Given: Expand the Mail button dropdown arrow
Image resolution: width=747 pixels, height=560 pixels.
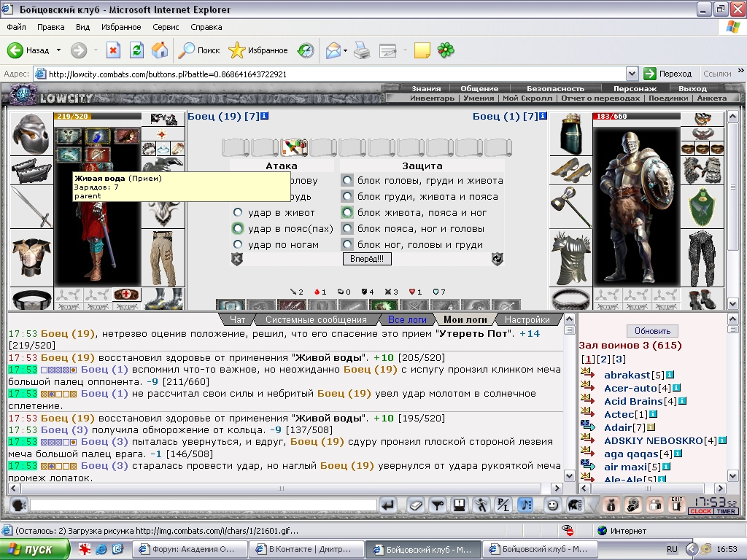Looking at the screenshot, I should coord(345,50).
